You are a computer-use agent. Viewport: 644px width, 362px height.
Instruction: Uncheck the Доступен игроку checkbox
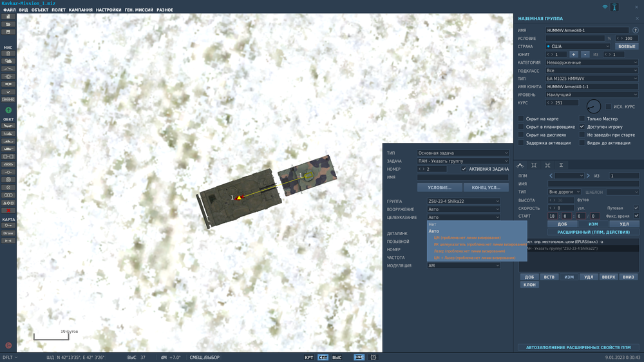pos(582,127)
